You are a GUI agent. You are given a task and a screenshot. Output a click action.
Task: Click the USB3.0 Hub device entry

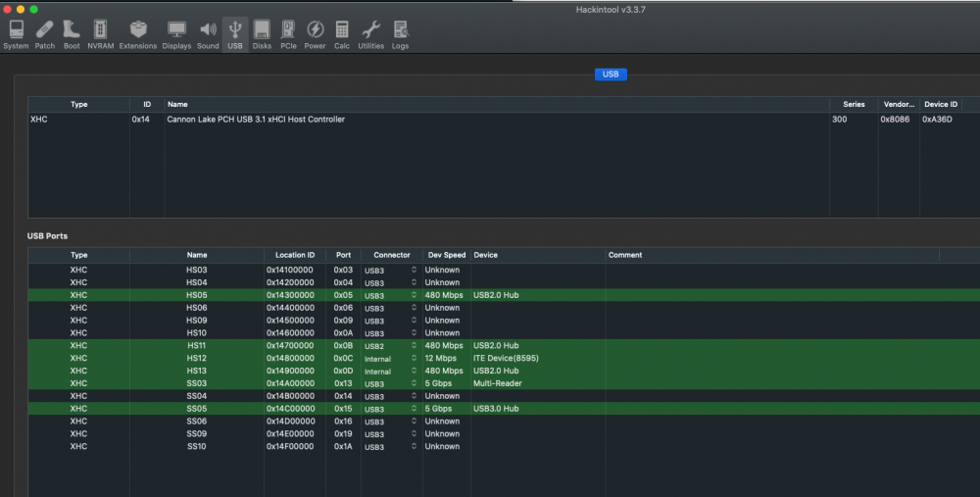point(496,409)
